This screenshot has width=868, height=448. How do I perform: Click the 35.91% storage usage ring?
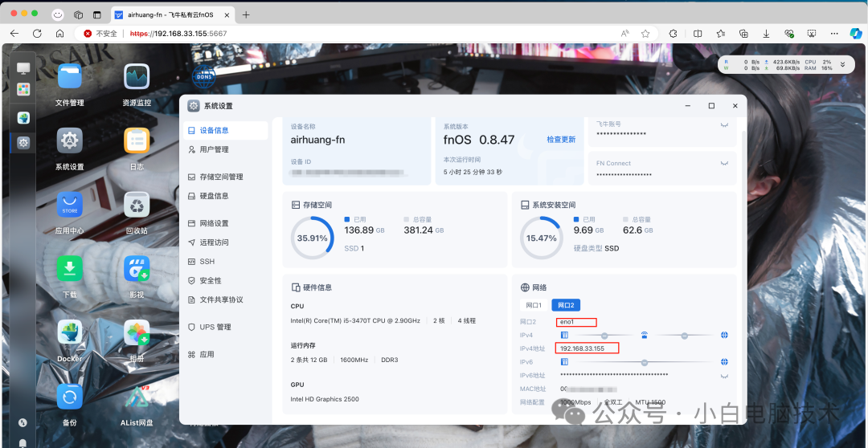(x=312, y=238)
